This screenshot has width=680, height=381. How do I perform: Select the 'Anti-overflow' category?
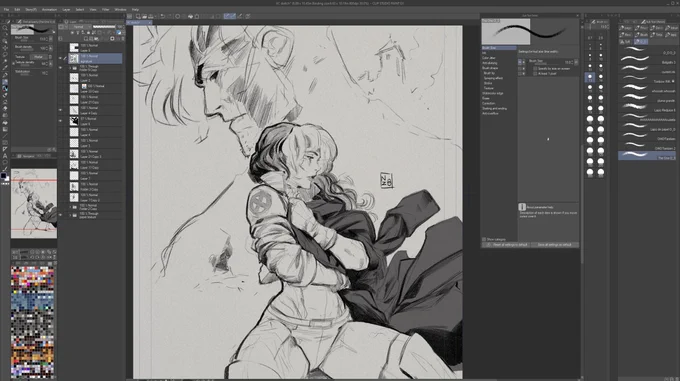[490, 114]
